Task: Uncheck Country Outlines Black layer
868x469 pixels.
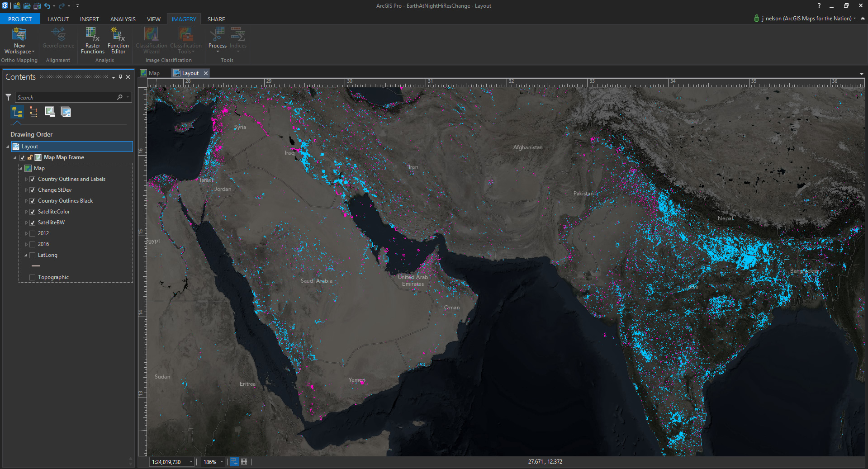Action: point(33,201)
